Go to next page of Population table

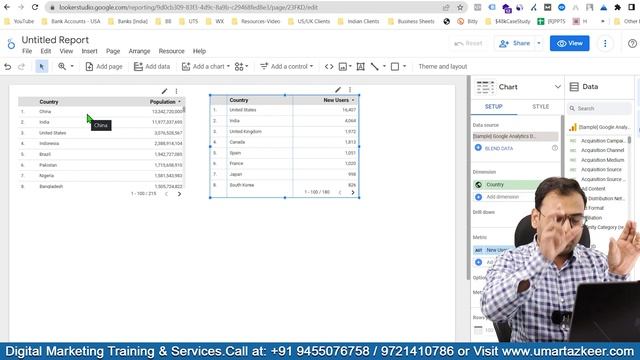(x=179, y=194)
